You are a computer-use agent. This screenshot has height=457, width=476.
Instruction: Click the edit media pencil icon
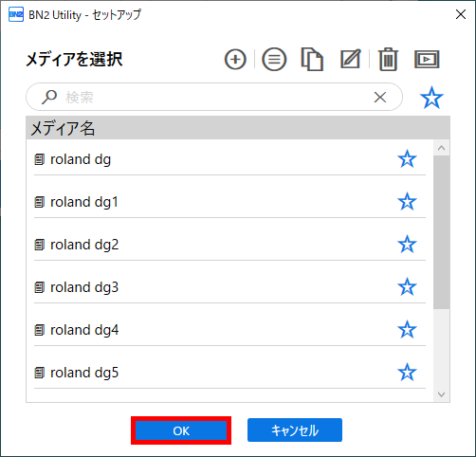pos(351,59)
